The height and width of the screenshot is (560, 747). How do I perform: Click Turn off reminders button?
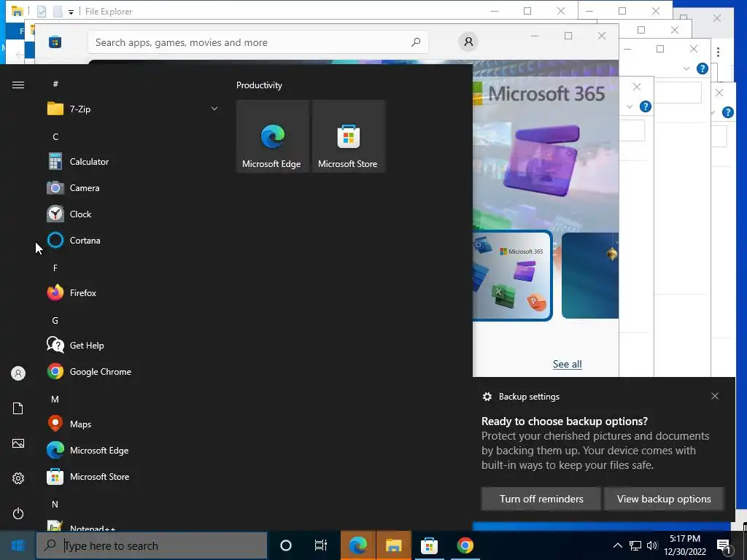[x=541, y=499]
